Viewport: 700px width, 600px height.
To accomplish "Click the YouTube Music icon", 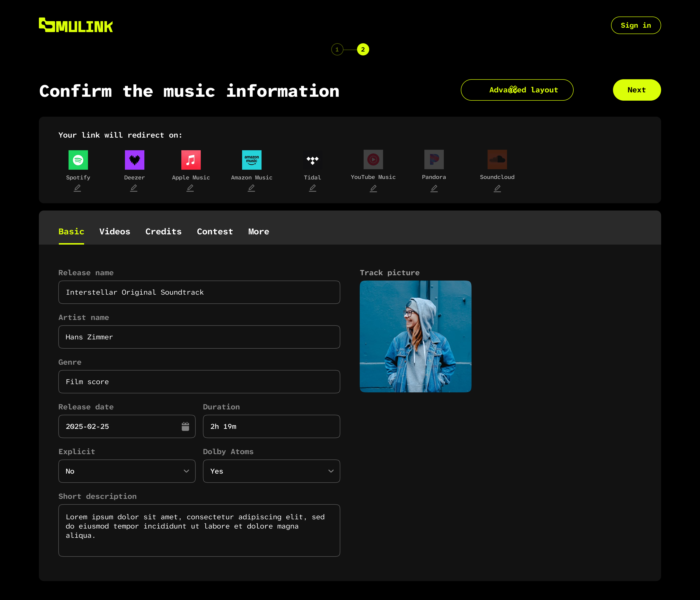I will click(373, 159).
